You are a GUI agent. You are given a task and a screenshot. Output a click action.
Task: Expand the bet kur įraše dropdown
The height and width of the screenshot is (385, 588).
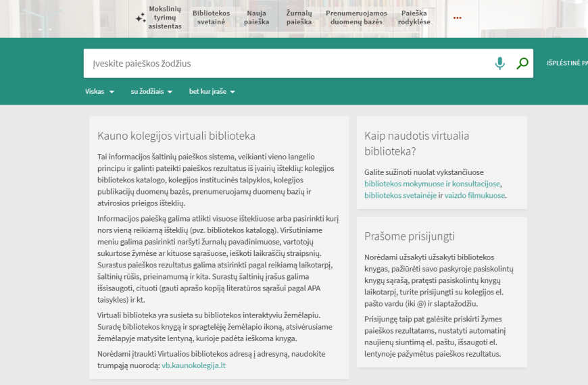(x=212, y=92)
